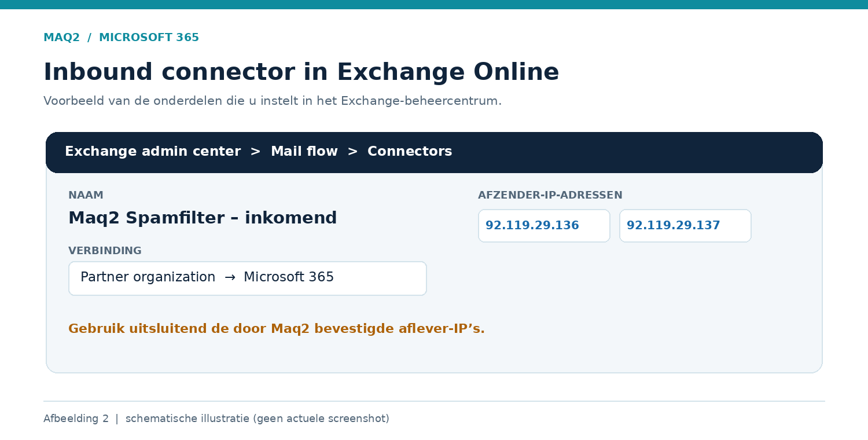The image size is (868, 440).
Task: Select heading Inbound connector in Exchange Online
Action: pos(301,72)
